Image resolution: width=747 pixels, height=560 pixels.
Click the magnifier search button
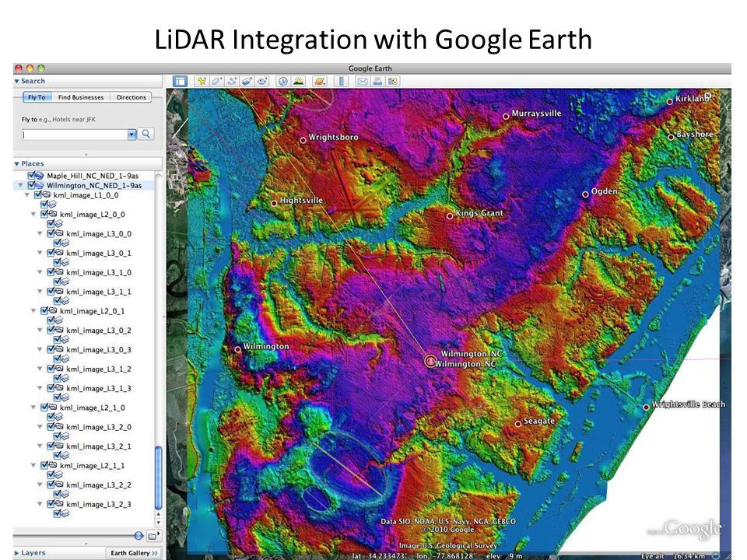click(146, 135)
